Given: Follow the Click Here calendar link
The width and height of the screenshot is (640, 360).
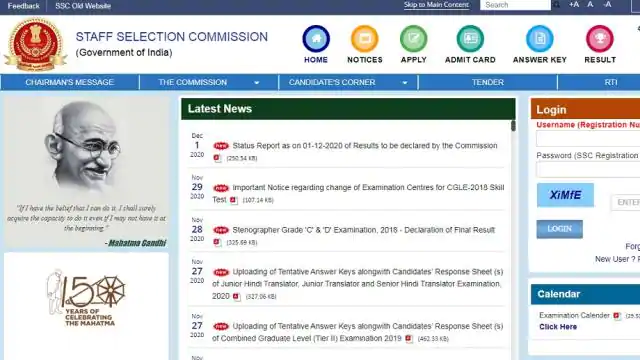Looking at the screenshot, I should pos(558,327).
